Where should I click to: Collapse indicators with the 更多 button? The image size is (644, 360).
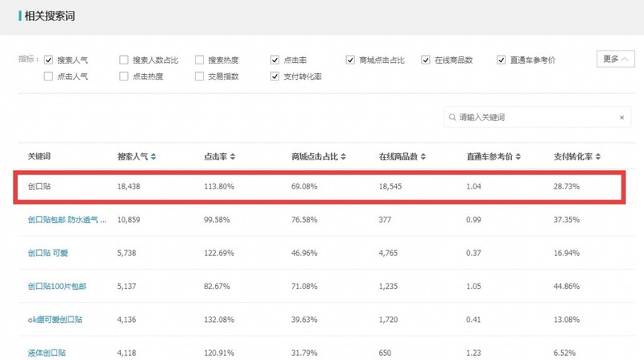point(615,59)
